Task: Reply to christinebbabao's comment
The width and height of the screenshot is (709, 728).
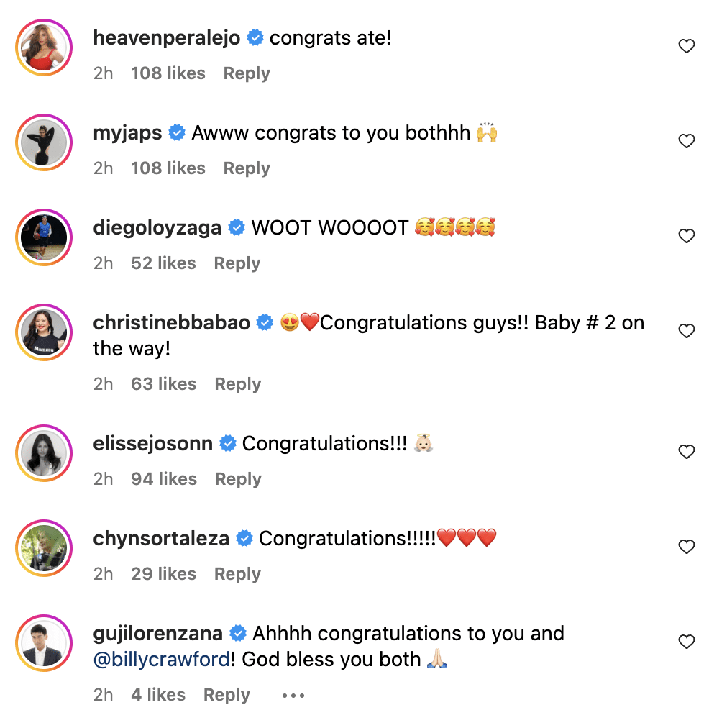Action: click(x=238, y=384)
